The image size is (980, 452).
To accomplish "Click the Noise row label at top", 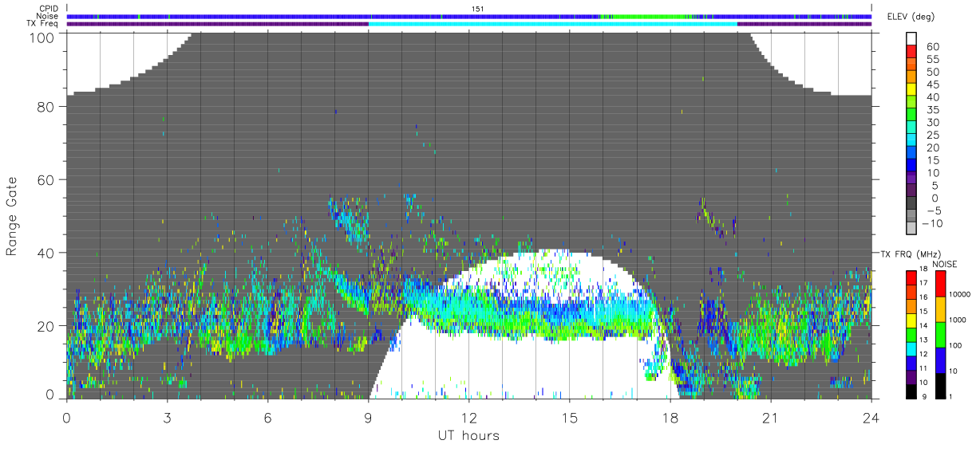I will (47, 16).
